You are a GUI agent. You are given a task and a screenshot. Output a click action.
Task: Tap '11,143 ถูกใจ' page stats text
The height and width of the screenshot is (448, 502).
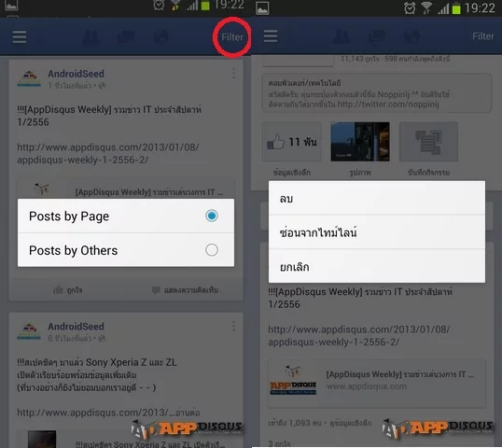point(360,59)
